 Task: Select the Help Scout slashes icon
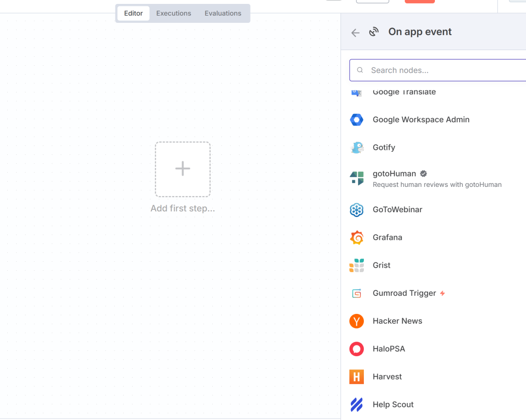coord(357,404)
